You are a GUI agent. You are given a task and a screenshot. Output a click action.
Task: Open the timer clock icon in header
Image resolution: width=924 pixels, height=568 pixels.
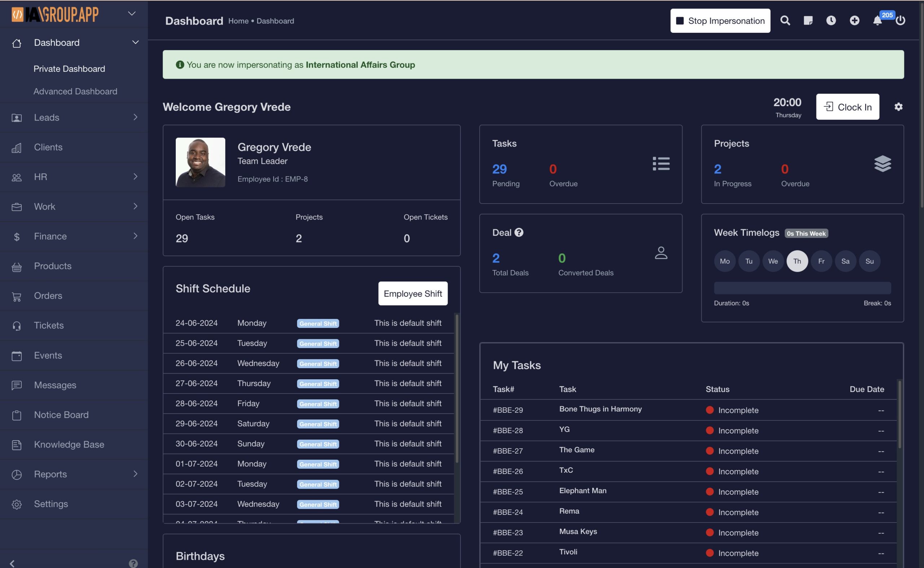(831, 21)
